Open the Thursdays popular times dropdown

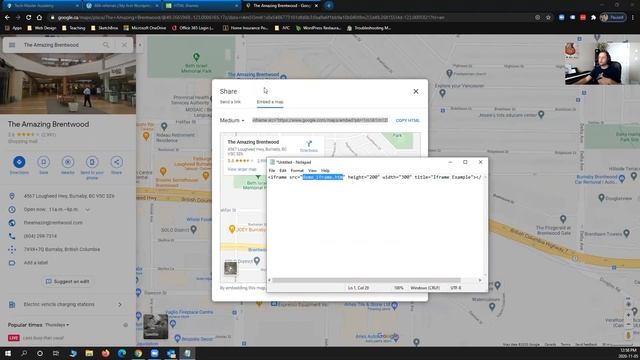tap(57, 325)
